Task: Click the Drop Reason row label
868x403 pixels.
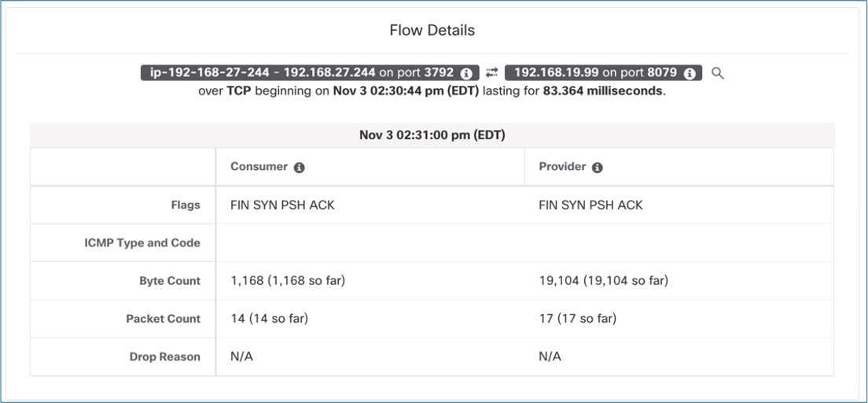Action: [164, 357]
